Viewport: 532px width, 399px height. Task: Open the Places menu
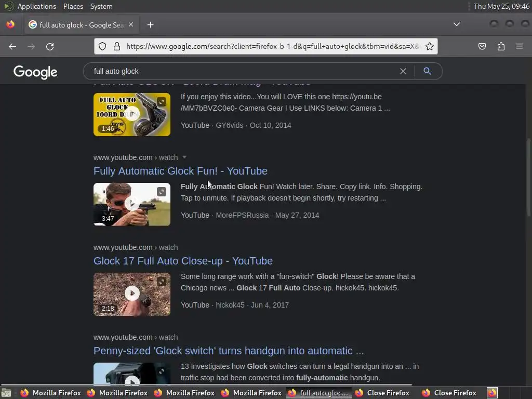coord(73,6)
